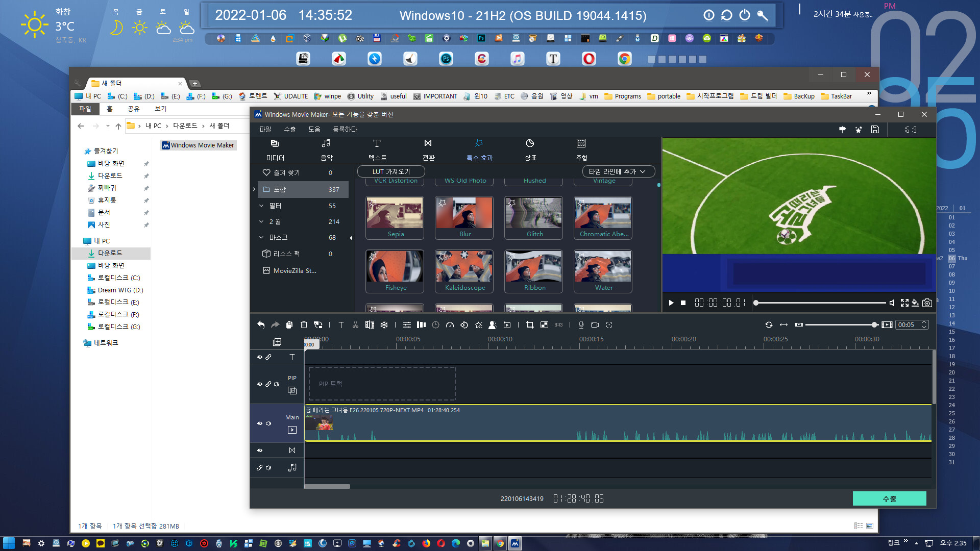
Task: Mute the preview volume speaker
Action: point(892,303)
